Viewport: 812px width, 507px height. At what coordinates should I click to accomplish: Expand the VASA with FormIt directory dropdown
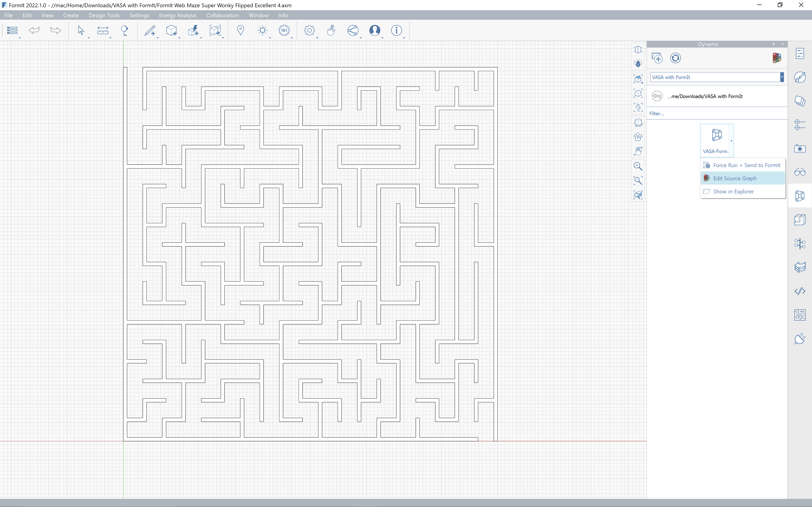click(x=782, y=77)
